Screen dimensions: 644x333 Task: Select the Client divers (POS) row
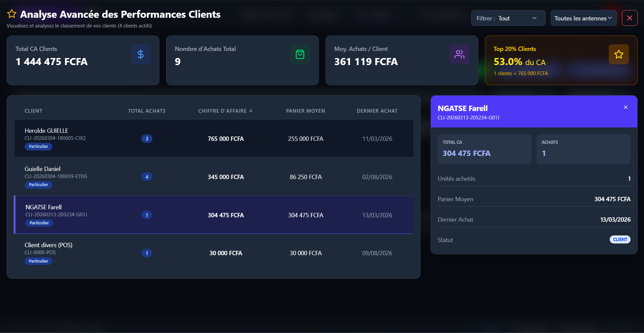click(214, 253)
